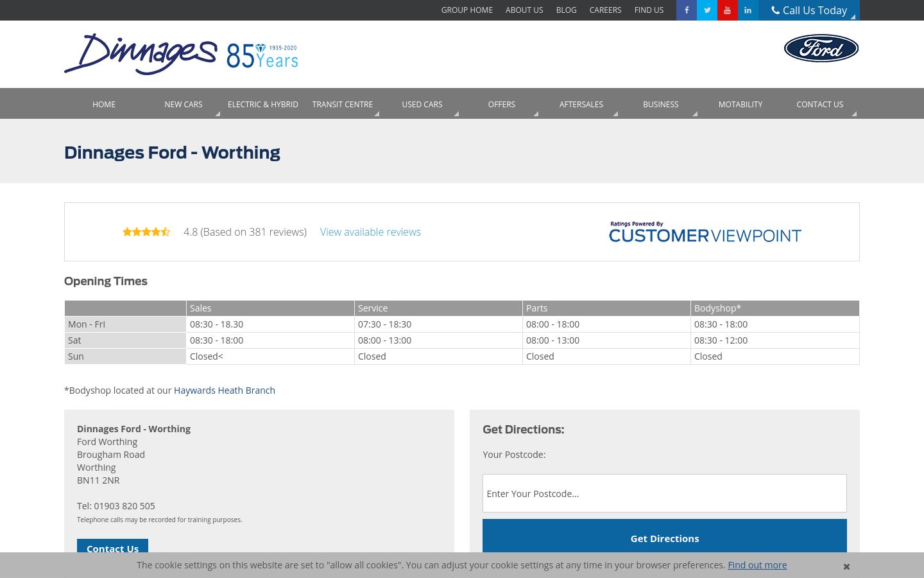Open the Group Home link
This screenshot has width=924, height=578.
point(467,10)
